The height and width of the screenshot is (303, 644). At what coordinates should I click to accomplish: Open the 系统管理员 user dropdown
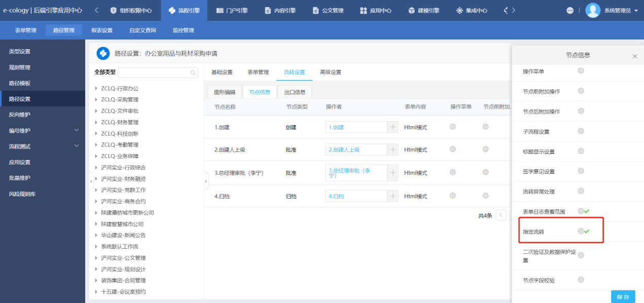[x=636, y=11]
